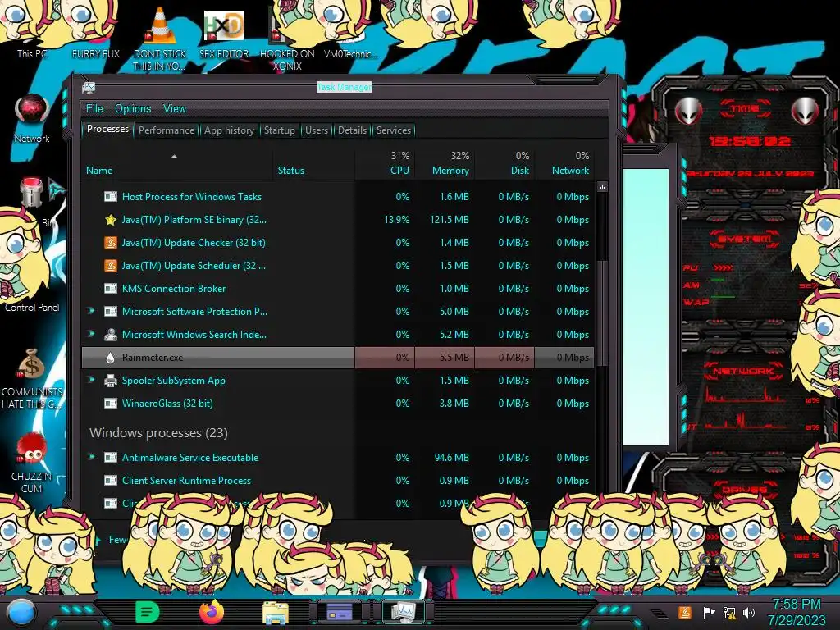The width and height of the screenshot is (840, 630).
Task: Select the WinaeroGlass (32 bit) row
Action: click(337, 404)
